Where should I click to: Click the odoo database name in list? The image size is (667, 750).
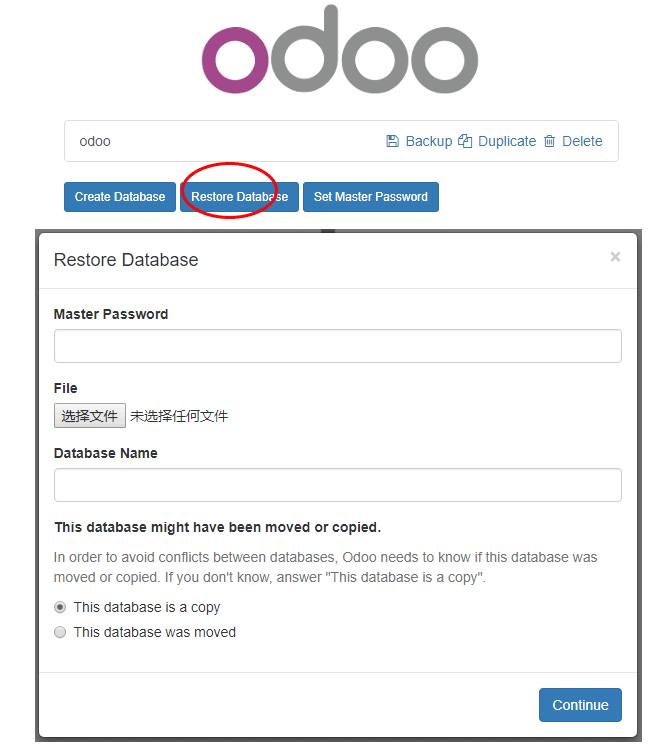95,142
